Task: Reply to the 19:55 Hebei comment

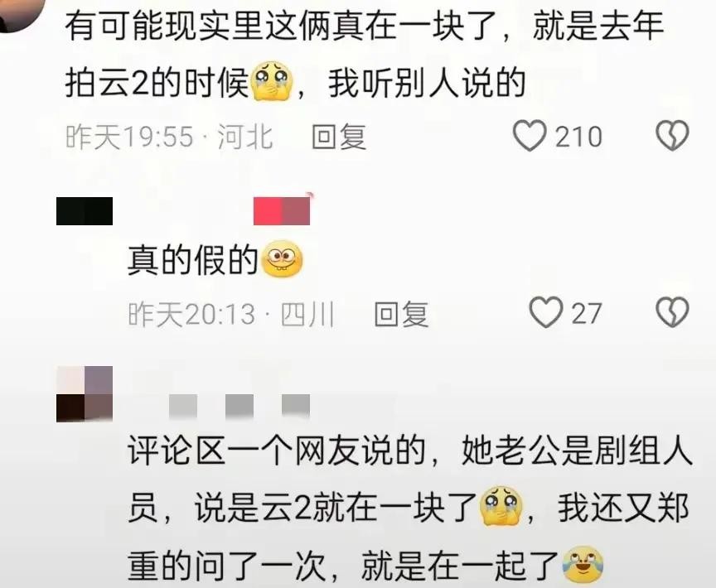Action: pyautogui.click(x=339, y=137)
